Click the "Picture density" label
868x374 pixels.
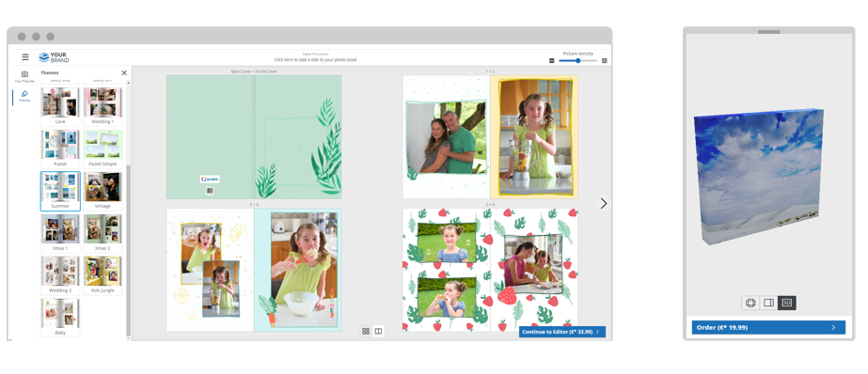tap(578, 54)
